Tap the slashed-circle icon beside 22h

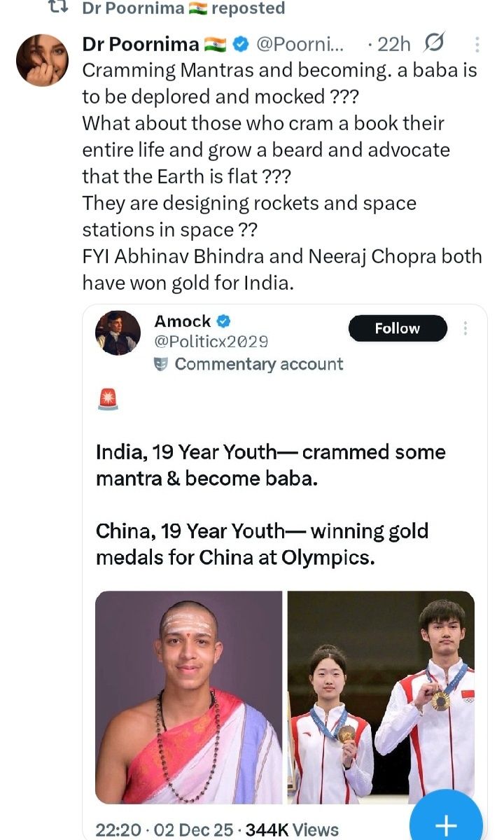pyautogui.click(x=434, y=45)
